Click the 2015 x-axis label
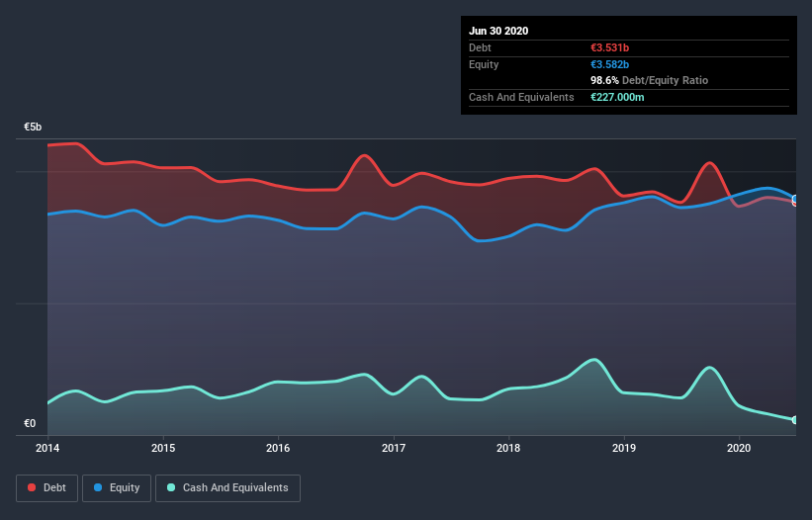 [163, 448]
